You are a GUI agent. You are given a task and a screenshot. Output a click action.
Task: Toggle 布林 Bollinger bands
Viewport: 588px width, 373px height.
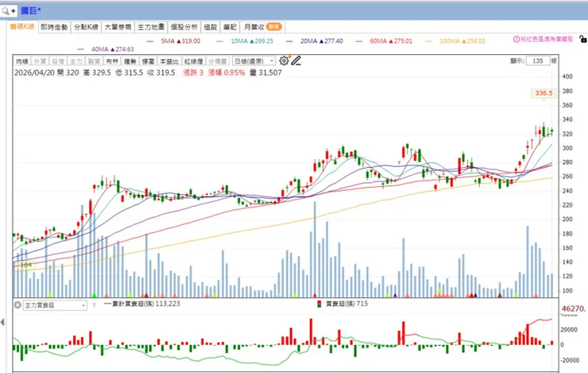112,61
